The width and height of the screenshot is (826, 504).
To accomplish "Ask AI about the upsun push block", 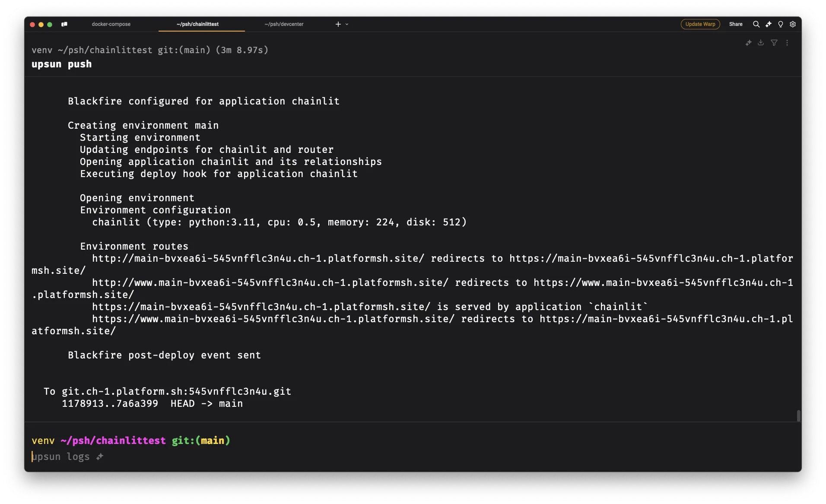I will [x=748, y=43].
